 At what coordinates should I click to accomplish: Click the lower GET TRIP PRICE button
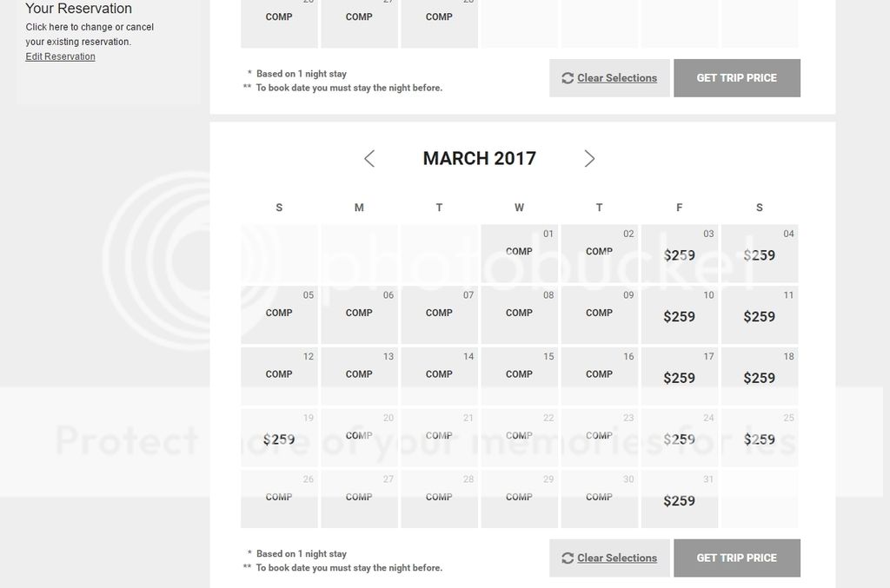tap(737, 558)
